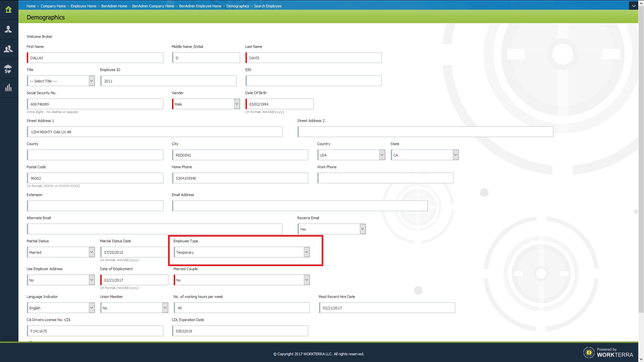
Task: Open the Use Employer Address dropdown
Action: coord(61,280)
